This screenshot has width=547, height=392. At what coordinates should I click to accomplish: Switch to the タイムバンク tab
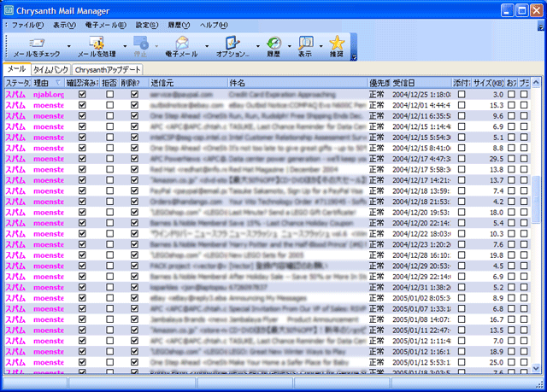tap(51, 70)
